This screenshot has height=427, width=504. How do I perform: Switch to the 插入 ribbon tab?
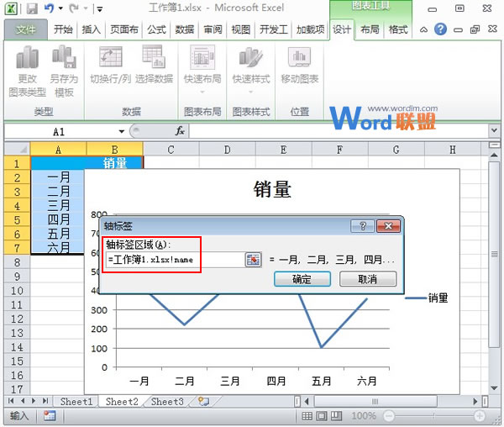pos(92,30)
